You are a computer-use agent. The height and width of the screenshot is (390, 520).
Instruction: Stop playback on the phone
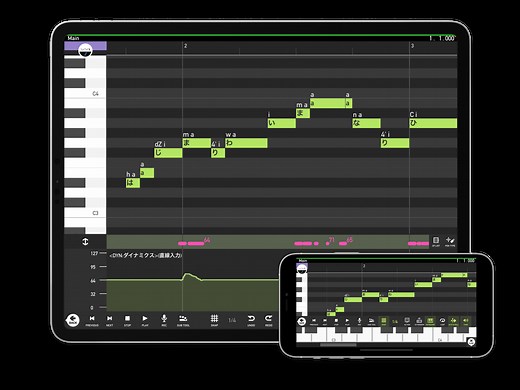click(x=336, y=321)
